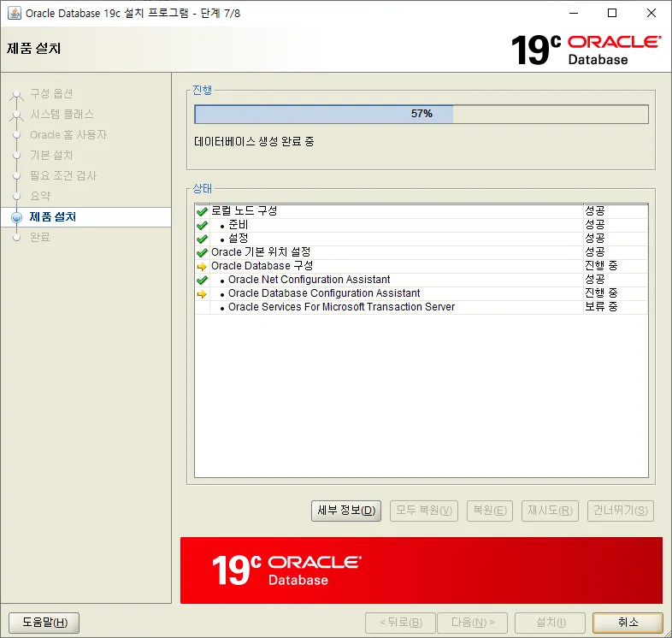Select 요약 step in sidebar
This screenshot has height=638, width=672.
click(40, 196)
